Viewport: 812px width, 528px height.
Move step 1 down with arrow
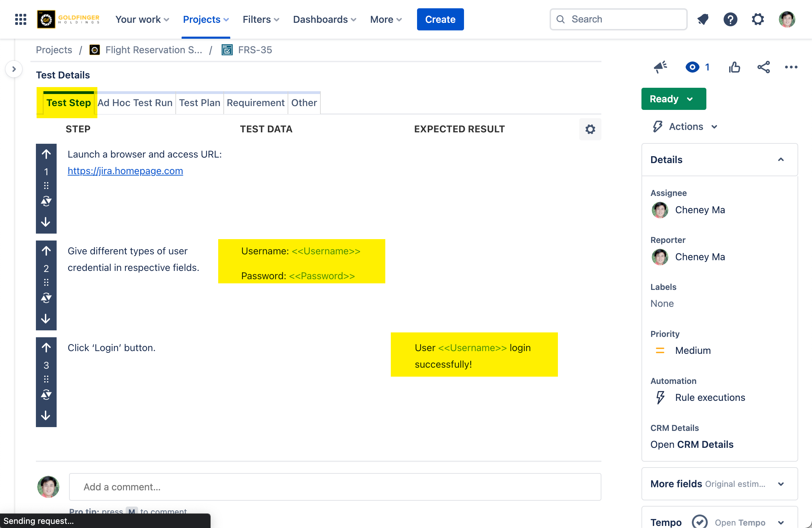point(46,222)
